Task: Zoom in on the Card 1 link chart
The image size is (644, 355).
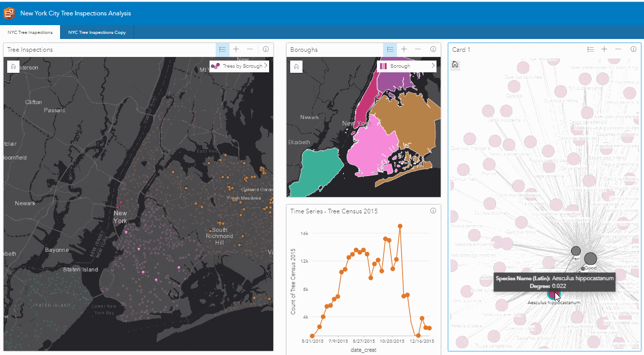Action: coord(604,49)
